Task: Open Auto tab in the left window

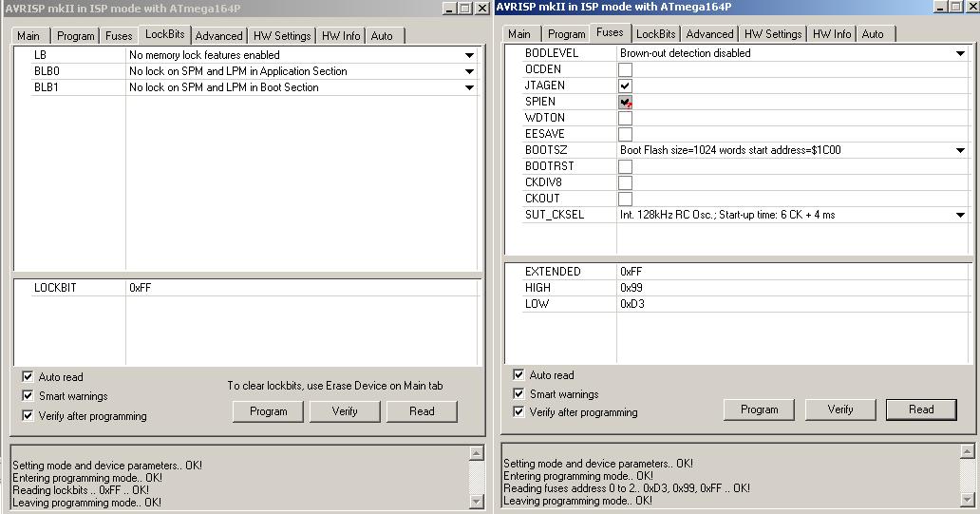Action: tap(382, 36)
